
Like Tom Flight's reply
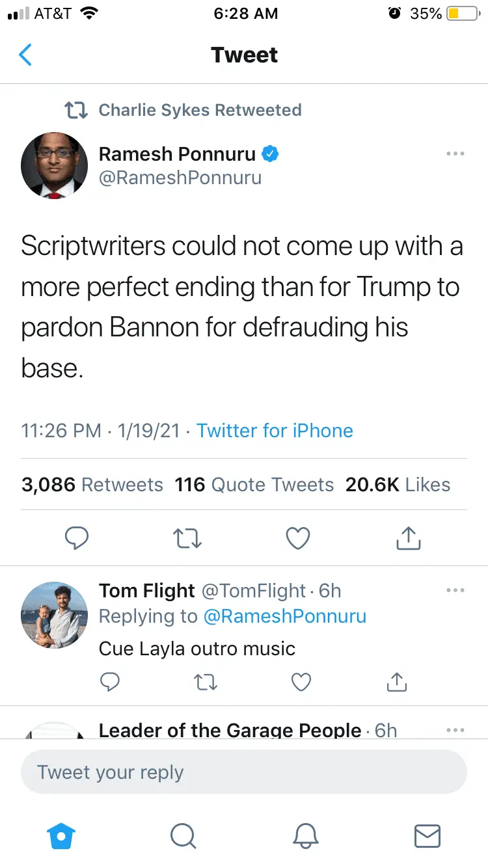(x=301, y=681)
